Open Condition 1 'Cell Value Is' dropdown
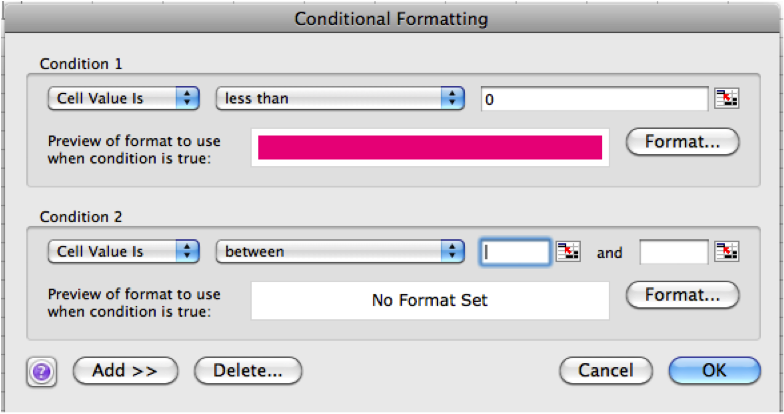The height and width of the screenshot is (414, 784). 124,98
